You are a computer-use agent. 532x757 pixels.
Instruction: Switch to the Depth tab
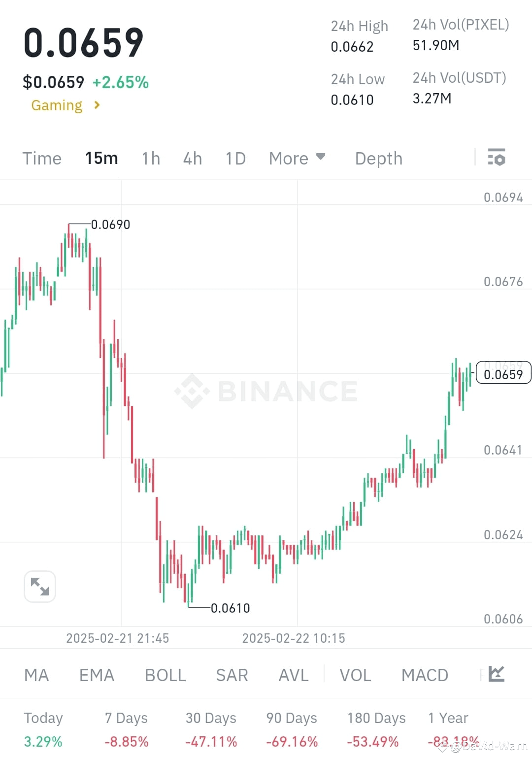coord(378,158)
